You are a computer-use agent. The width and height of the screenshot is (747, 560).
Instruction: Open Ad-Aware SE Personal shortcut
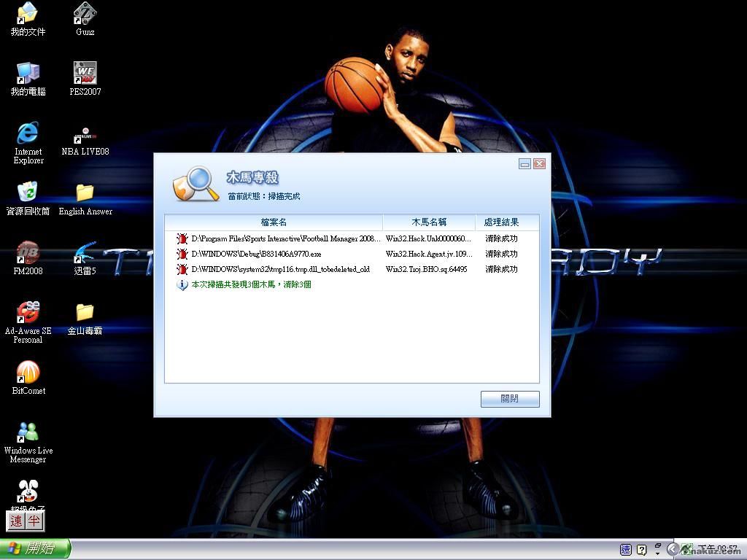[x=28, y=322]
